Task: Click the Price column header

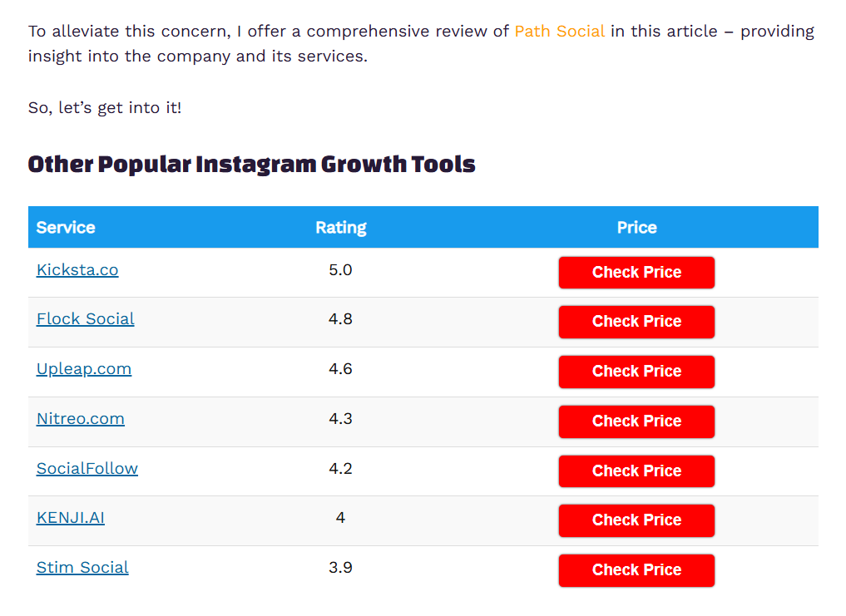Action: click(x=636, y=228)
